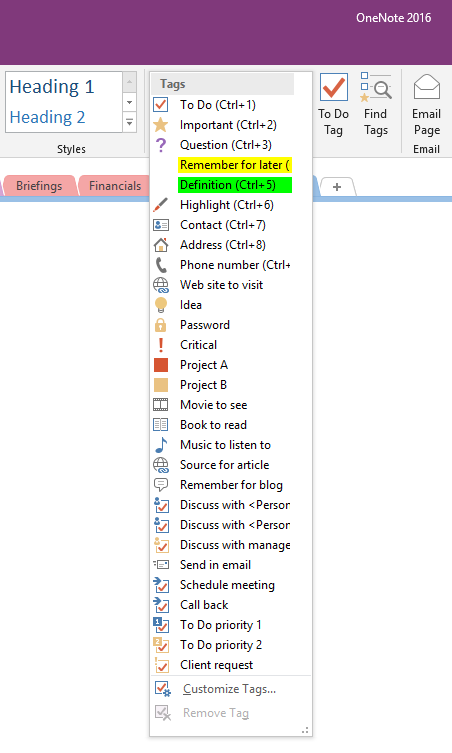Click the Phone number handset icon
Screen dimensions: 452x753
click(x=160, y=265)
